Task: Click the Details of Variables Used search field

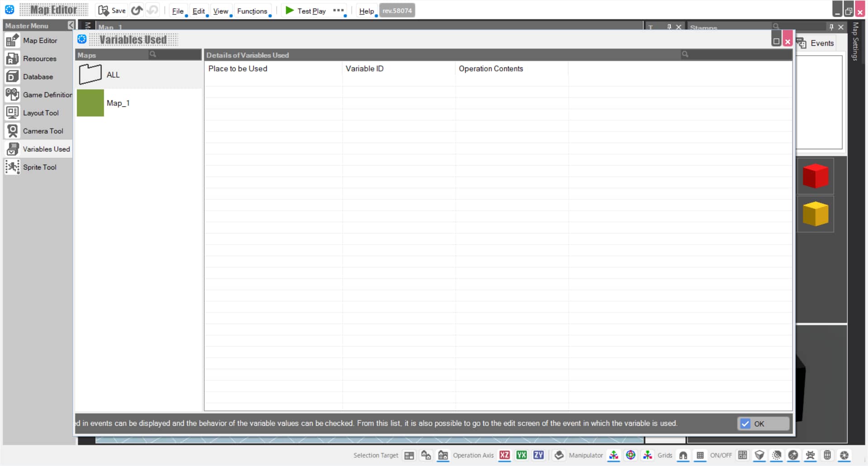Action: tap(736, 55)
